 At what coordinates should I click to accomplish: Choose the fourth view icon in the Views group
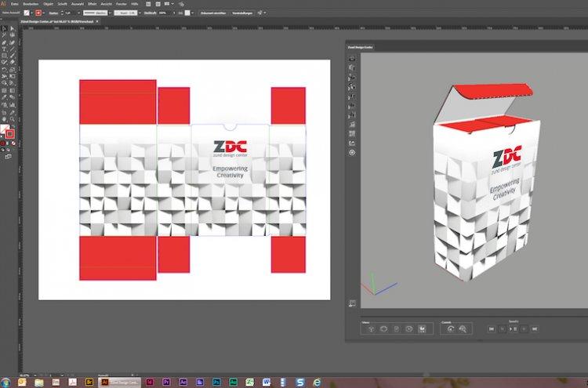(409, 328)
